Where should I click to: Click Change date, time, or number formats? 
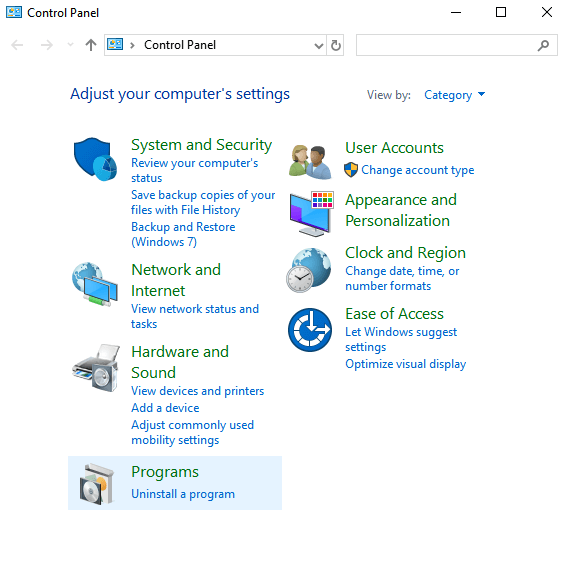(x=402, y=278)
